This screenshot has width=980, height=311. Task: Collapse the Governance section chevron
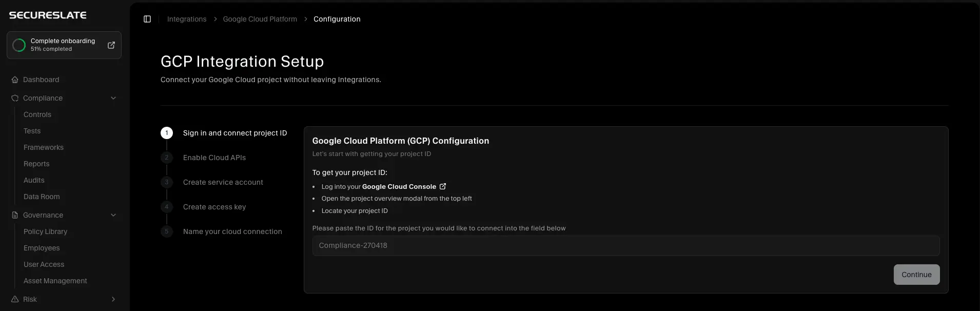pyautogui.click(x=113, y=215)
